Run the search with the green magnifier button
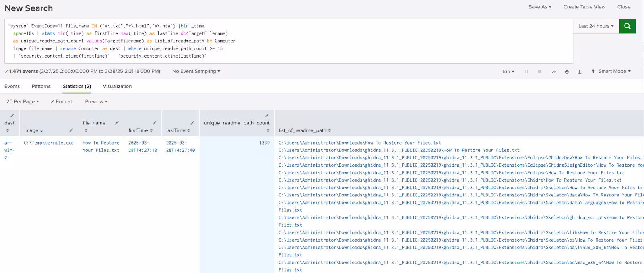This screenshot has height=273, width=644. (x=627, y=26)
